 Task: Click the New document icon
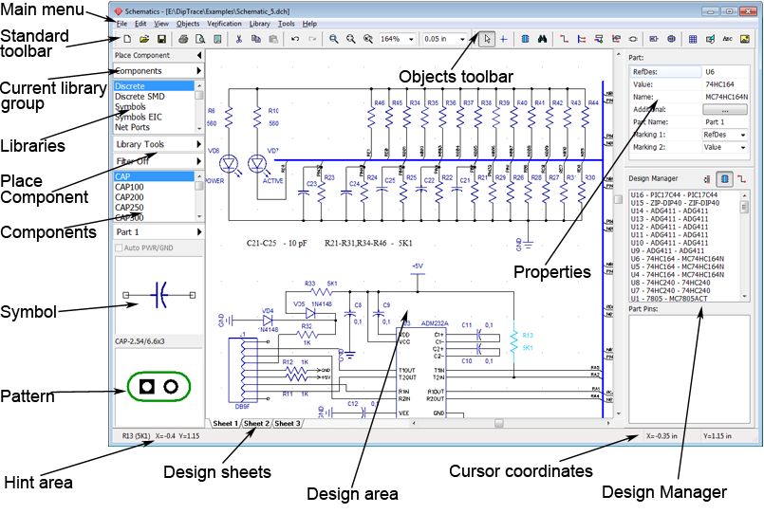(126, 39)
